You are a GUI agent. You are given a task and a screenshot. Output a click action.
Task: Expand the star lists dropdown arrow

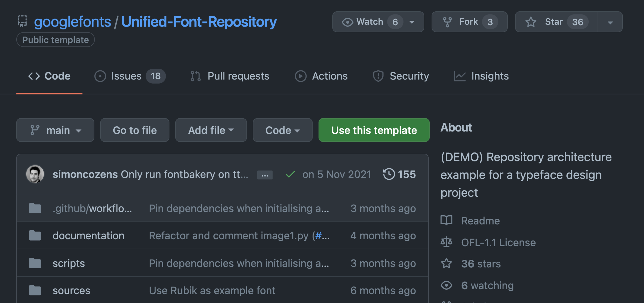point(610,22)
